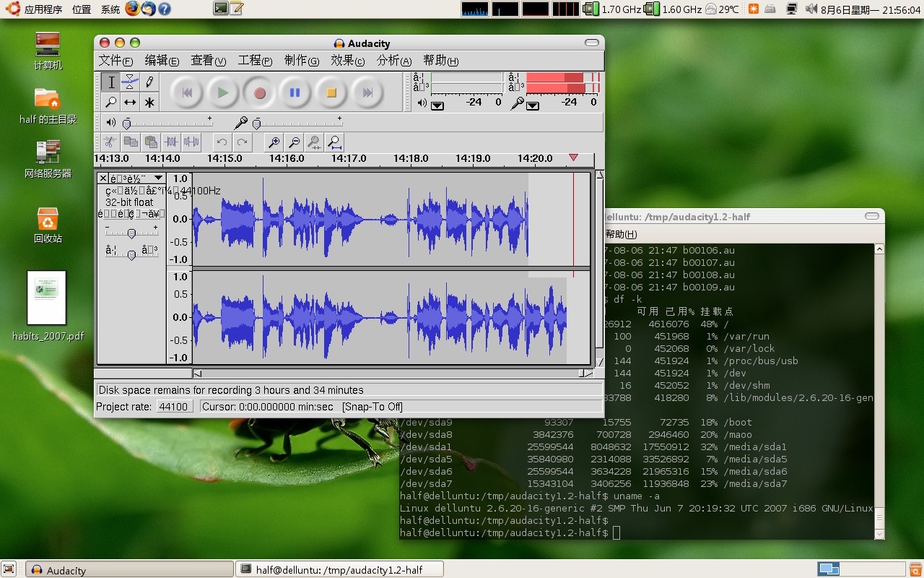Open habits_2007.pdf on the desktop

(x=48, y=306)
